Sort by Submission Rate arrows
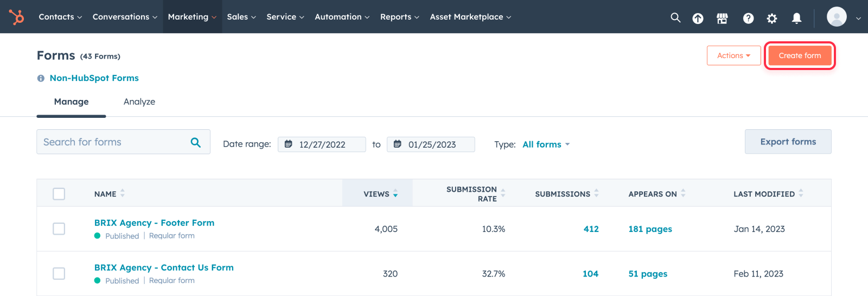This screenshot has width=868, height=296. point(503,193)
